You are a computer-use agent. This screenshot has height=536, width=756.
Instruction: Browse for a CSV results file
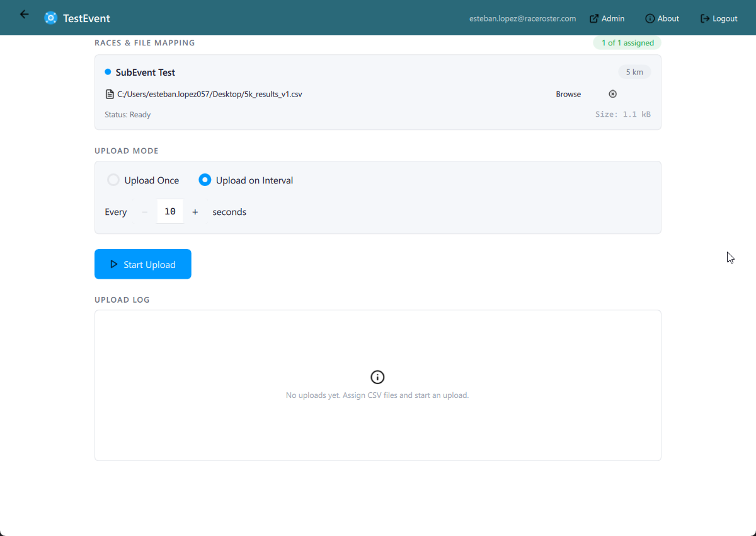pos(568,94)
